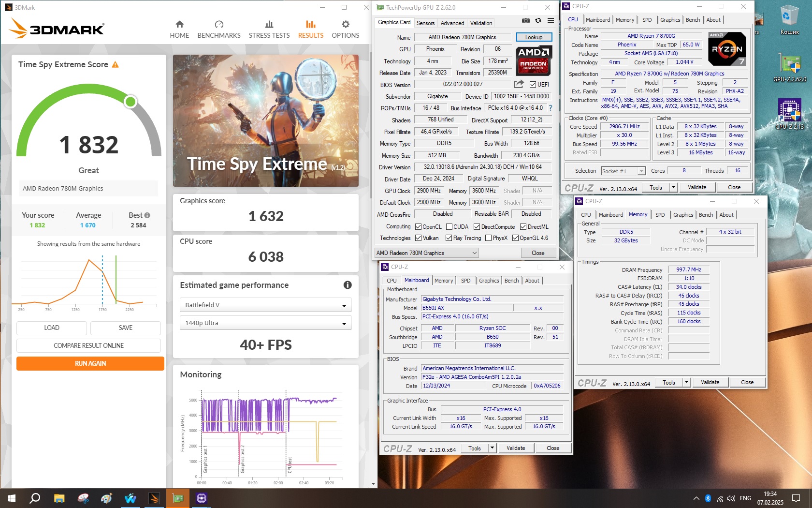The width and height of the screenshot is (812, 508).
Task: Expand the 1440p Ultra resolution dropdown
Action: 265,323
